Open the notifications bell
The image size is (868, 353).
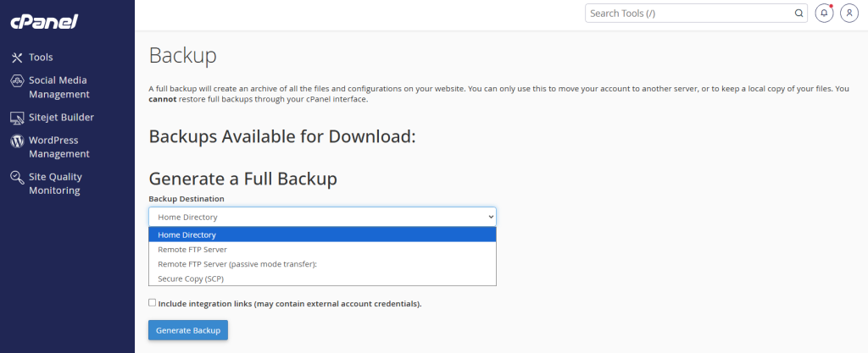pyautogui.click(x=824, y=14)
